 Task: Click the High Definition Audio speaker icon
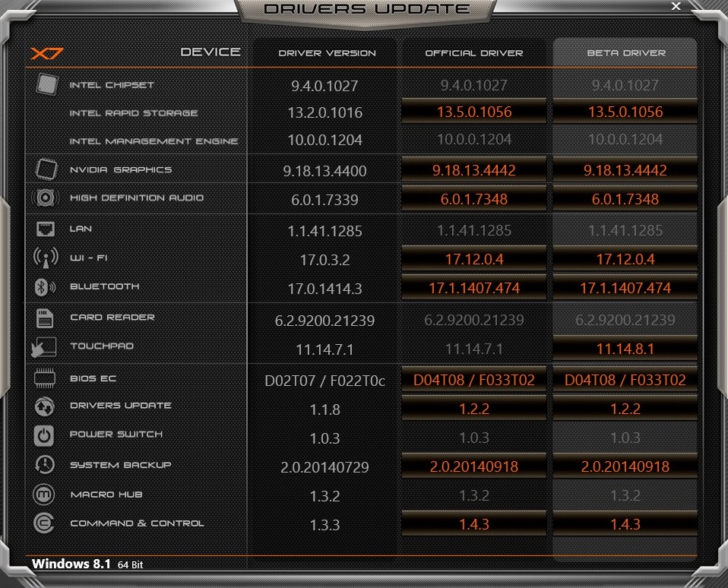coord(45,198)
